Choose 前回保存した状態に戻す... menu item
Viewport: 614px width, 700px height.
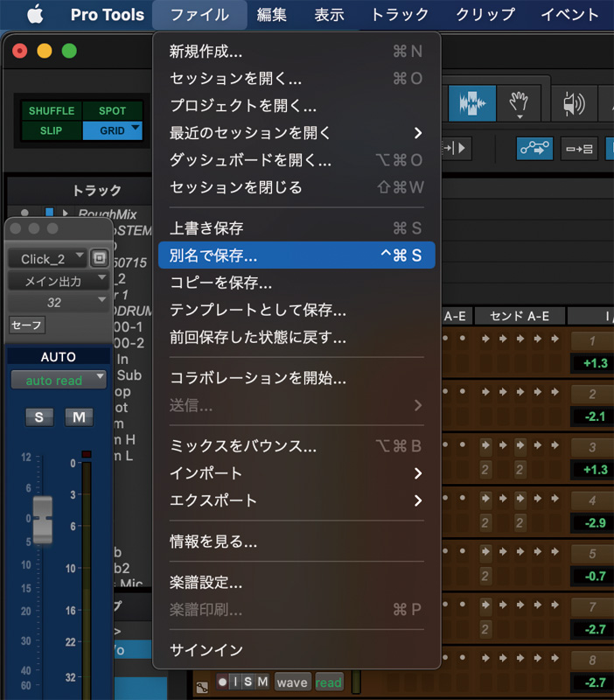(297, 337)
